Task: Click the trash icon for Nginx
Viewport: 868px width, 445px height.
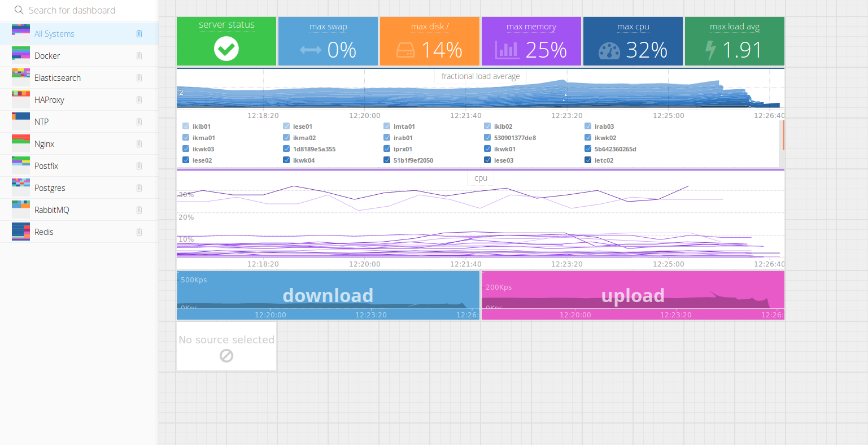Action: pos(139,144)
